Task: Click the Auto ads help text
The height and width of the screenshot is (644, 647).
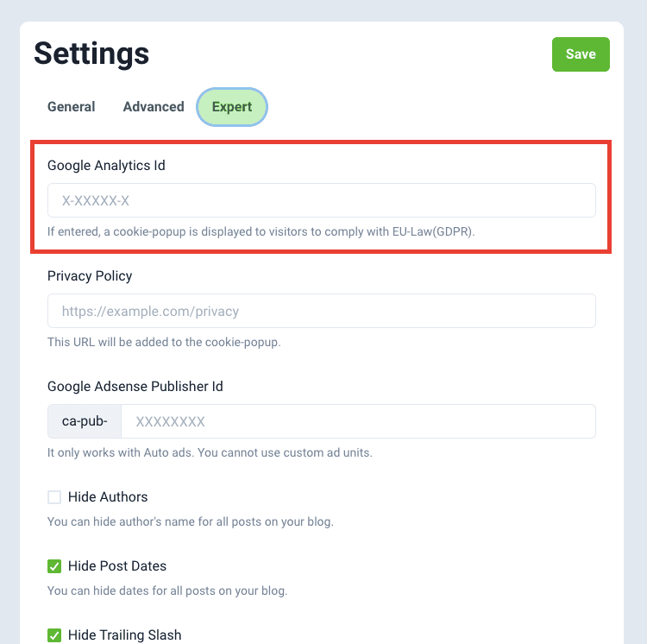Action: [210, 452]
